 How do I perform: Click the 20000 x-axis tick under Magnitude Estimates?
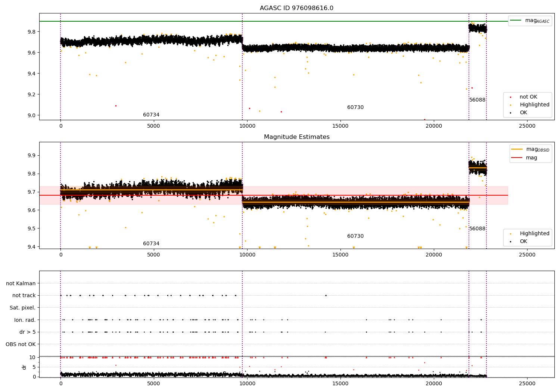(x=434, y=255)
